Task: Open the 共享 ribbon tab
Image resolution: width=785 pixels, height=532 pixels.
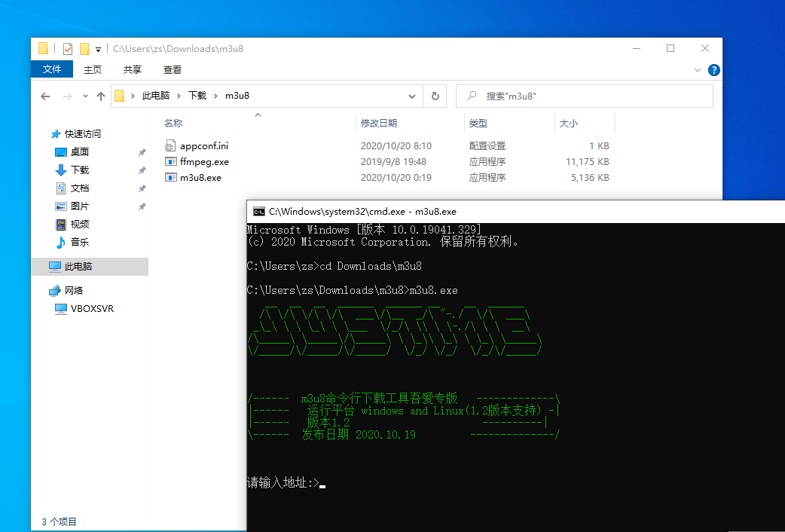Action: click(132, 69)
